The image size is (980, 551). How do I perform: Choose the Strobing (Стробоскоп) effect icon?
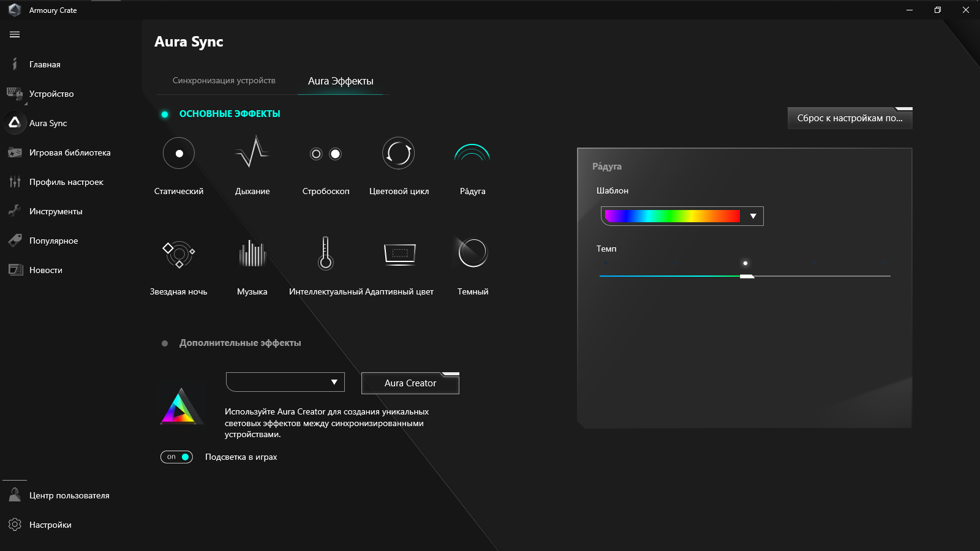pos(326,154)
